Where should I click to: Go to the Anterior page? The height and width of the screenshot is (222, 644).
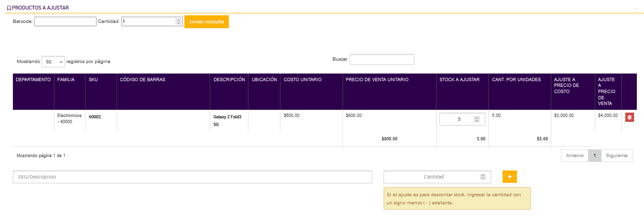click(575, 156)
